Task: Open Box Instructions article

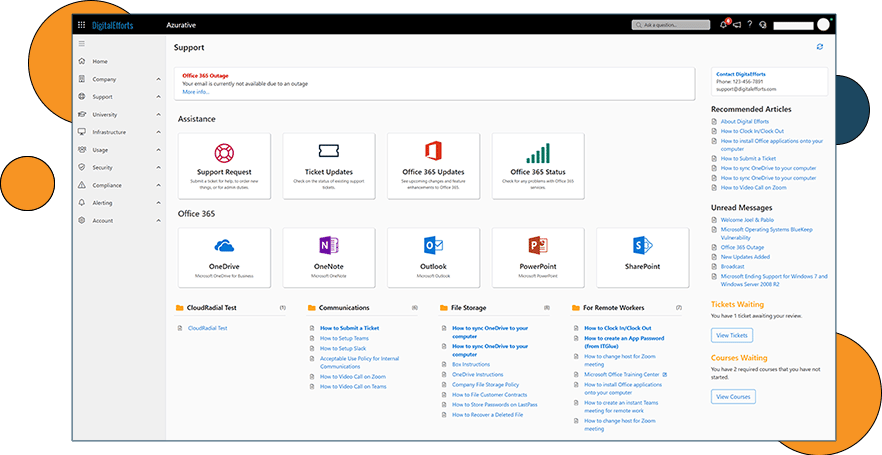Action: 471,364
